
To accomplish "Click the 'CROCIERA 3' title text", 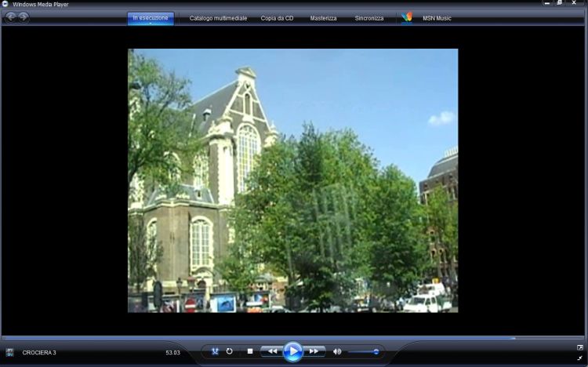I will (x=39, y=352).
